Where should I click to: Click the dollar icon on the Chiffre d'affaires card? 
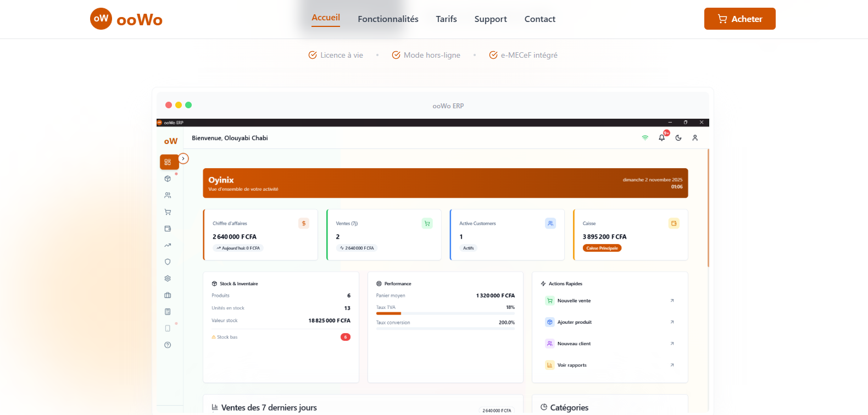(x=304, y=223)
